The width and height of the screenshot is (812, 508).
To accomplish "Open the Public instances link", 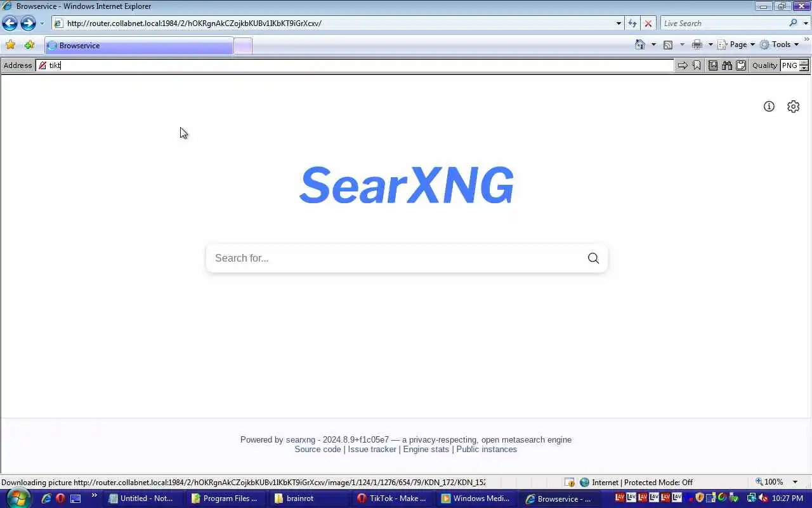I will point(487,449).
